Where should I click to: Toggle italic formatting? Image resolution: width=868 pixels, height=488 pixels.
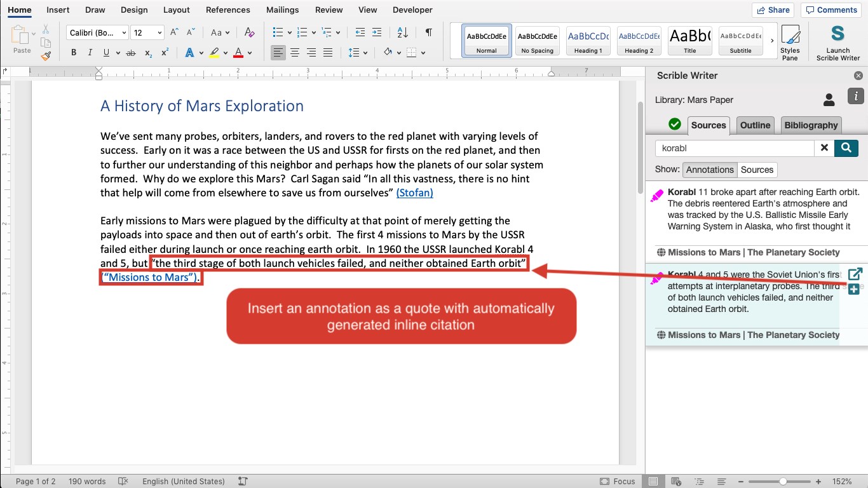[90, 53]
